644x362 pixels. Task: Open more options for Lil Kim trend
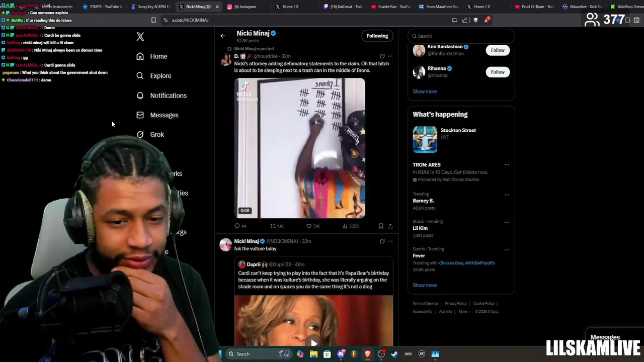[x=507, y=222]
